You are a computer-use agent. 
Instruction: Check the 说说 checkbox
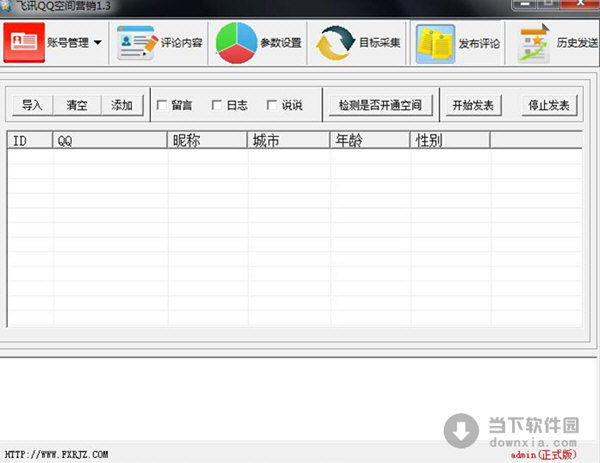272,105
